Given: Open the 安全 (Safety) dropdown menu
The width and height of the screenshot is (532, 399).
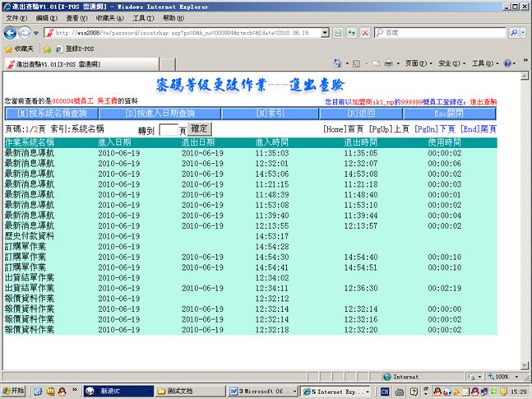Looking at the screenshot, I should pos(450,63).
